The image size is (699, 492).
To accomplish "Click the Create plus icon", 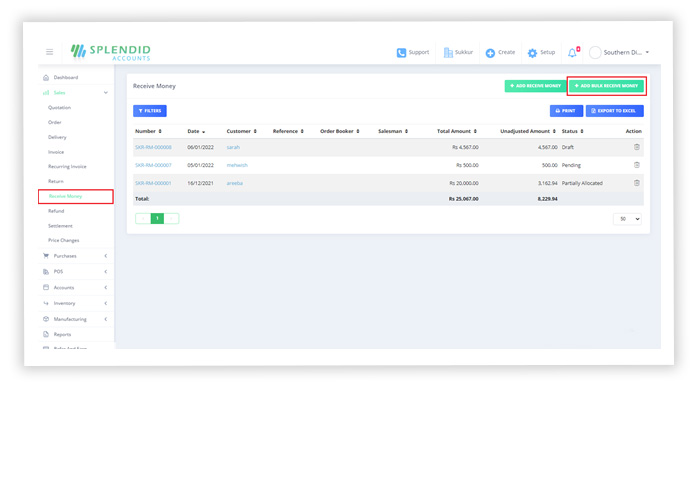I will point(490,53).
